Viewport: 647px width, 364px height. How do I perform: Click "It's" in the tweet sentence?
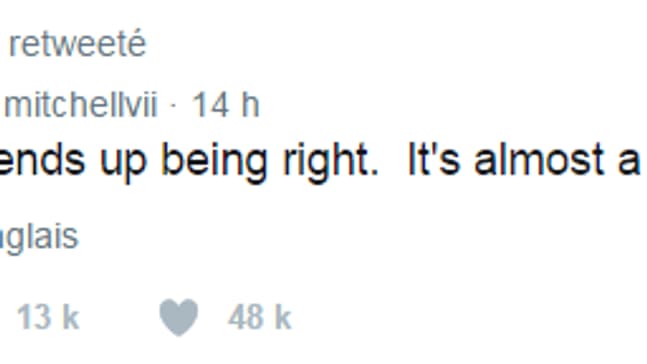[x=434, y=159]
